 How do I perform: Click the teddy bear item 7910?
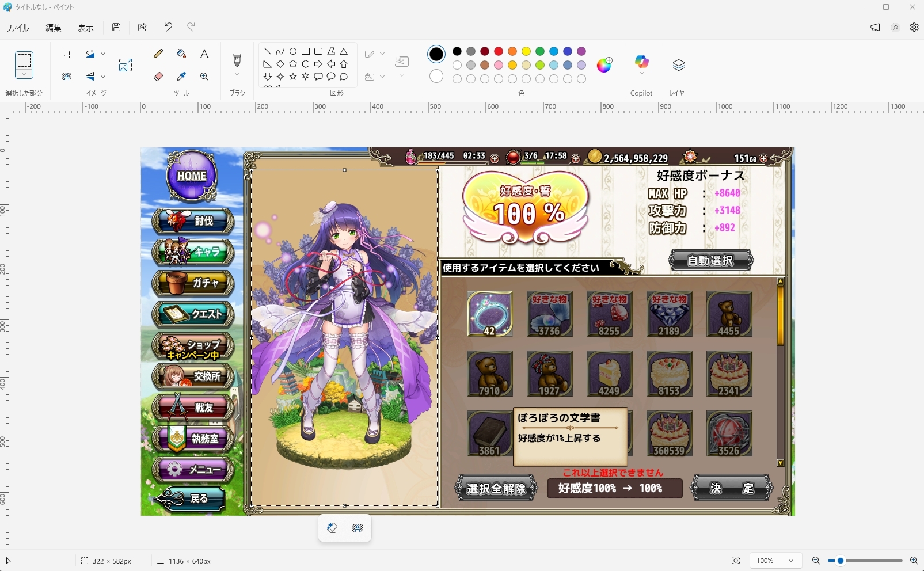tap(490, 374)
